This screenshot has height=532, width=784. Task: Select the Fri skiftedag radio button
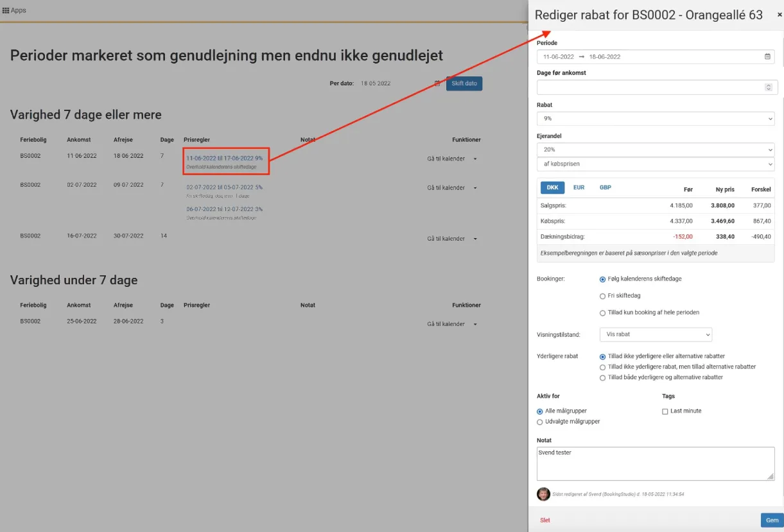point(602,296)
